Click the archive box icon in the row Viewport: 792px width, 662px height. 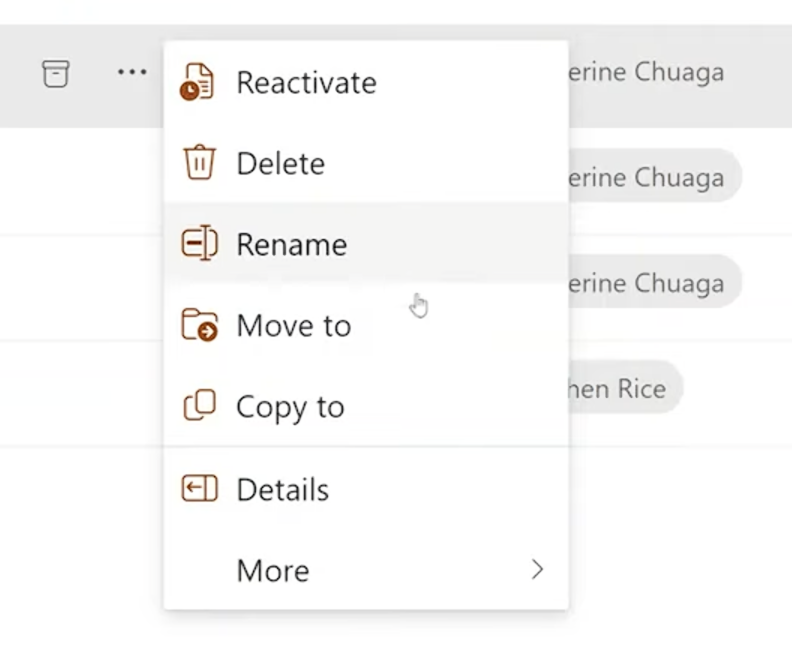click(x=56, y=74)
